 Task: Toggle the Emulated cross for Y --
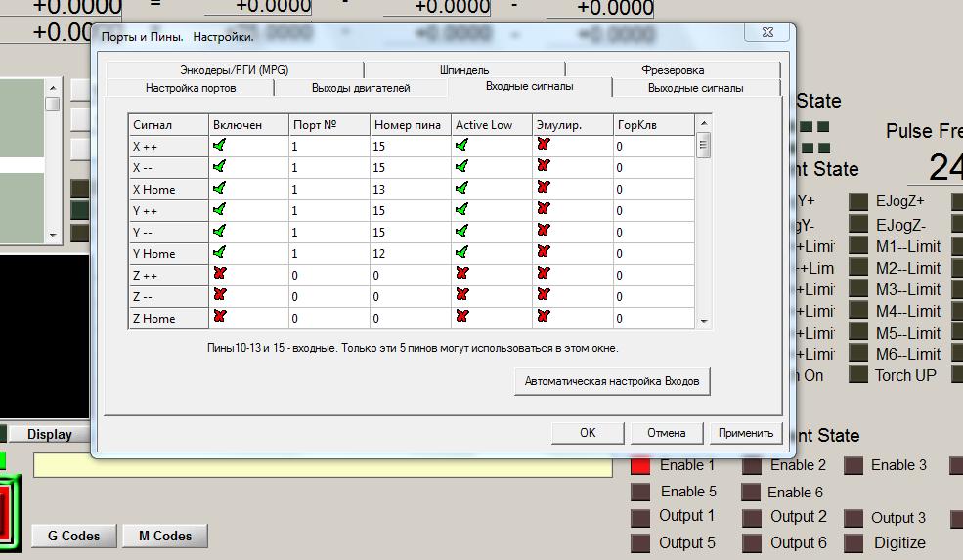point(543,230)
